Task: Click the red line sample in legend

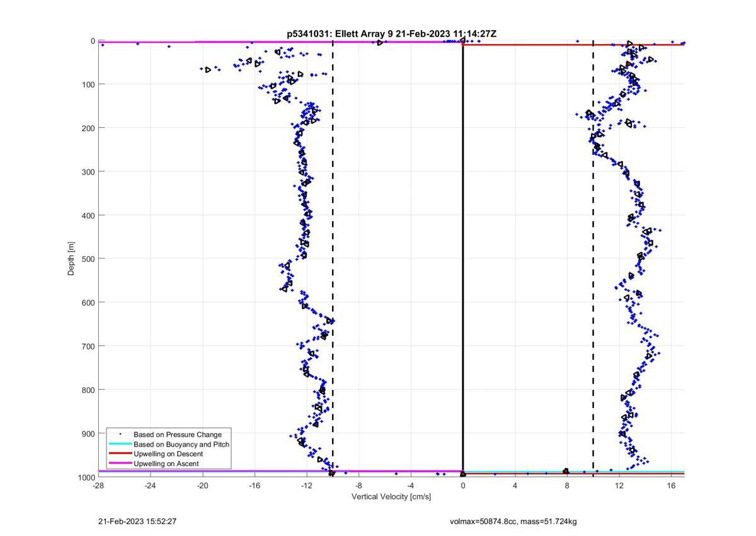Action: pos(120,454)
